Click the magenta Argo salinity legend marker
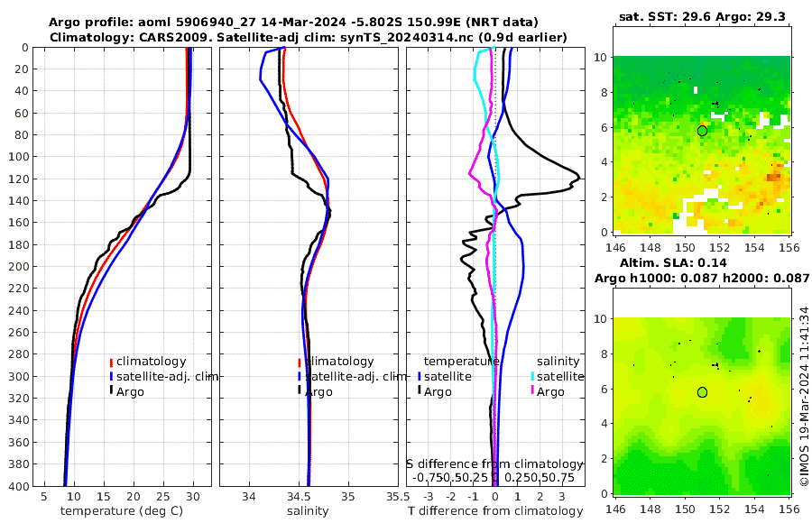812x523 pixels. click(x=531, y=391)
